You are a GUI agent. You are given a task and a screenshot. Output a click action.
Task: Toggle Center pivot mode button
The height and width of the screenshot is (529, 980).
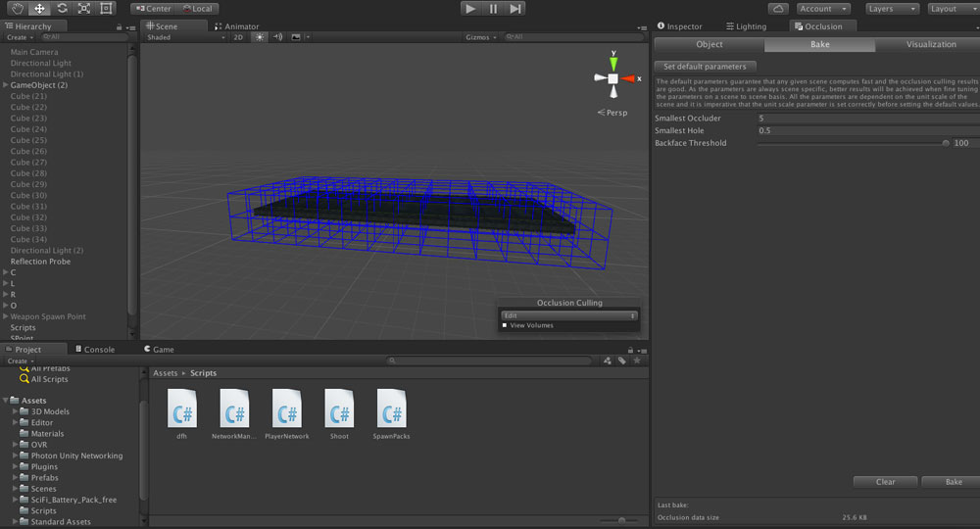pos(153,8)
